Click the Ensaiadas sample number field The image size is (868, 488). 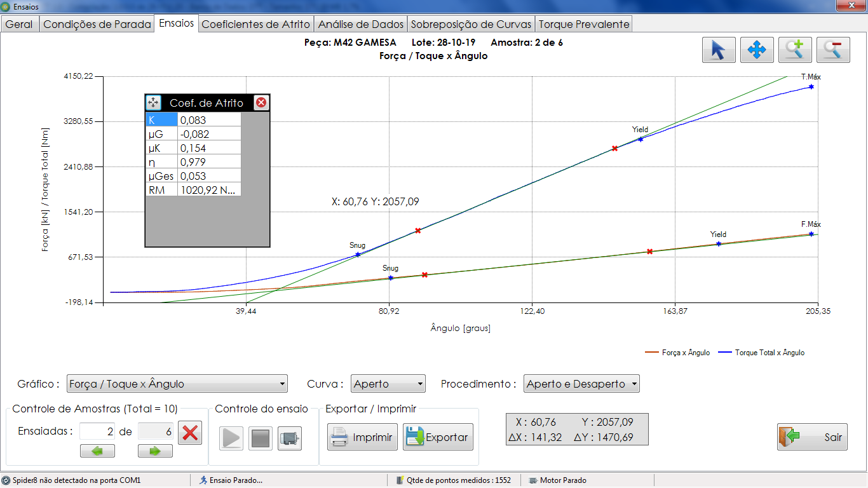click(x=97, y=431)
